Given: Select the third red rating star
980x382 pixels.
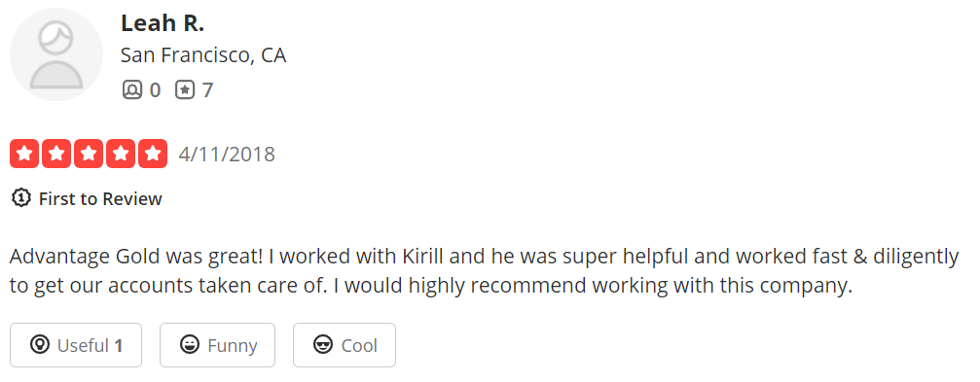Looking at the screenshot, I should pos(89,154).
